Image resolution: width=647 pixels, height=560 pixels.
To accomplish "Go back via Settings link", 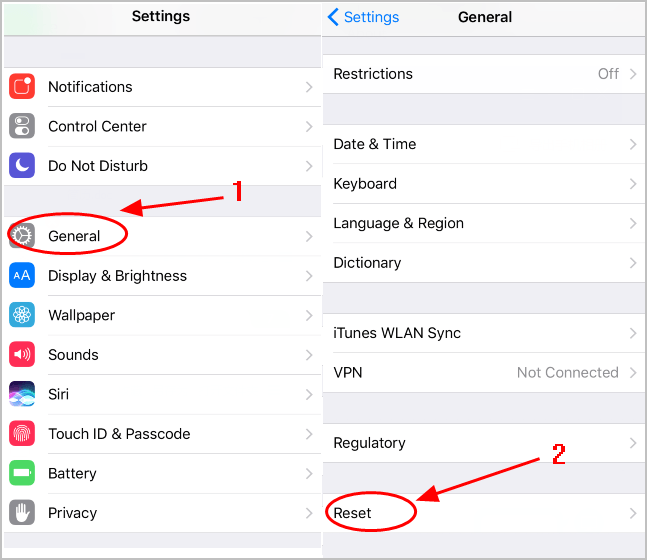I will click(x=364, y=17).
